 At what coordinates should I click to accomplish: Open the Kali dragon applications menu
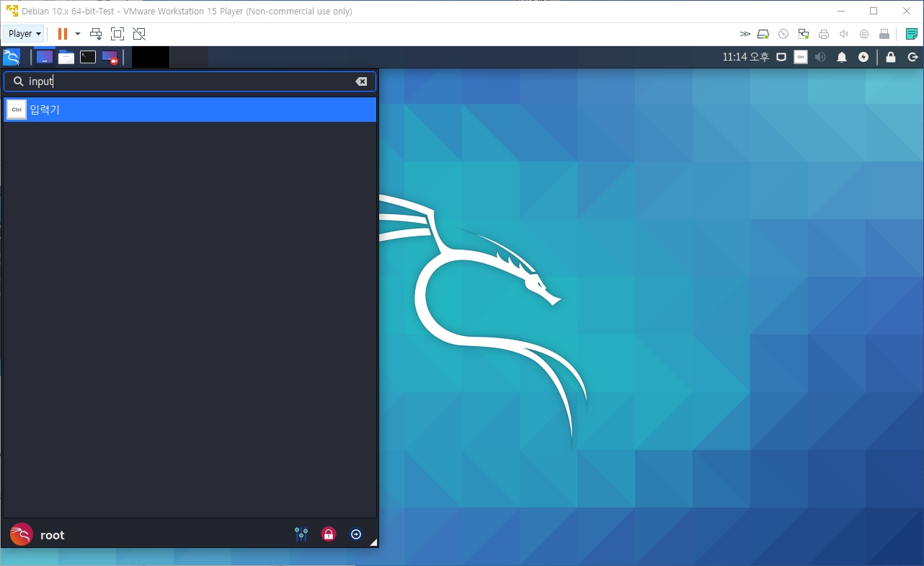pos(12,57)
